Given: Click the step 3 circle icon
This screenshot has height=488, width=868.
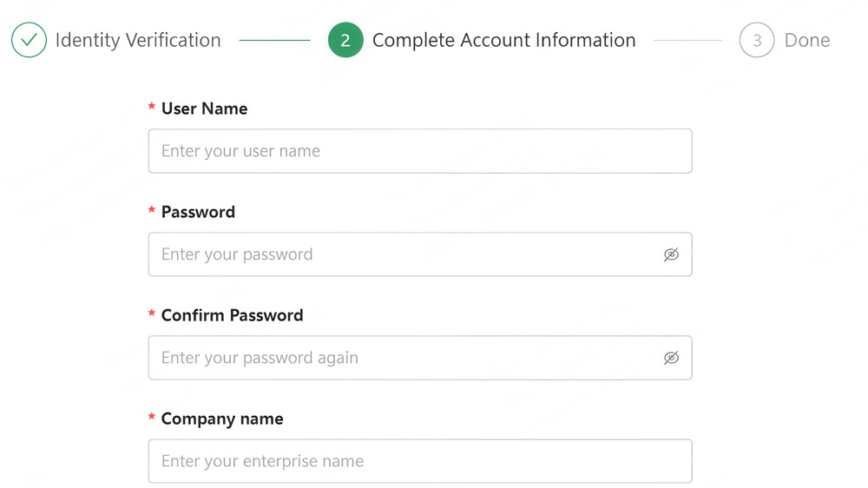Looking at the screenshot, I should point(757,40).
